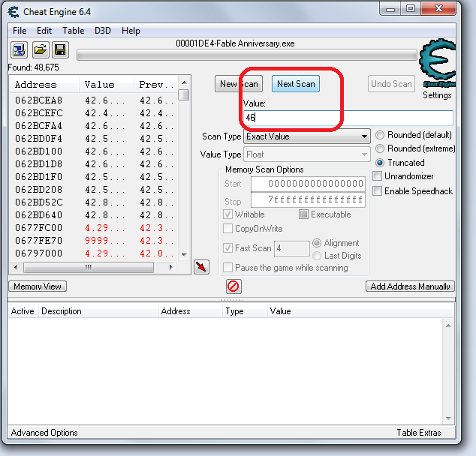Open the Scan Type dropdown
Screen dimensions: 476x456
pos(307,136)
